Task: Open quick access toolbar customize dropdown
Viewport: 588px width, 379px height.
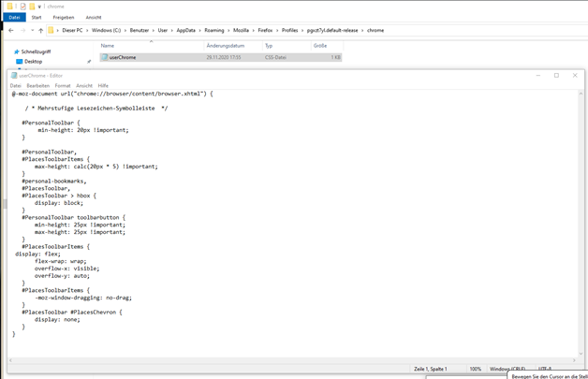Action: [x=39, y=7]
